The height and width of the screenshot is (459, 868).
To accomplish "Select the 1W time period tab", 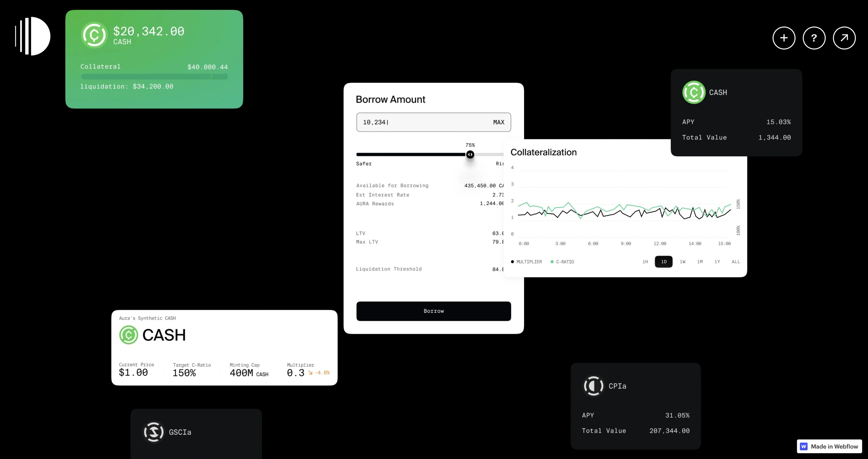I will tap(681, 262).
